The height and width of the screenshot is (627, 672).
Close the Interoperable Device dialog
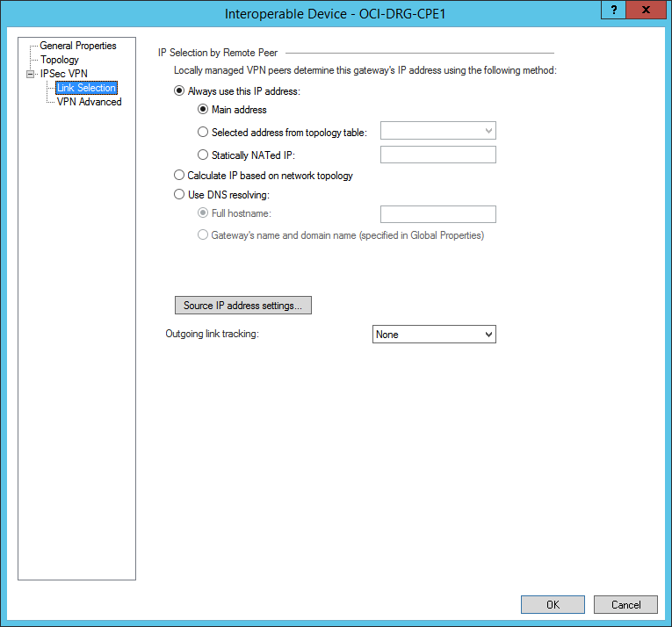tap(647, 9)
